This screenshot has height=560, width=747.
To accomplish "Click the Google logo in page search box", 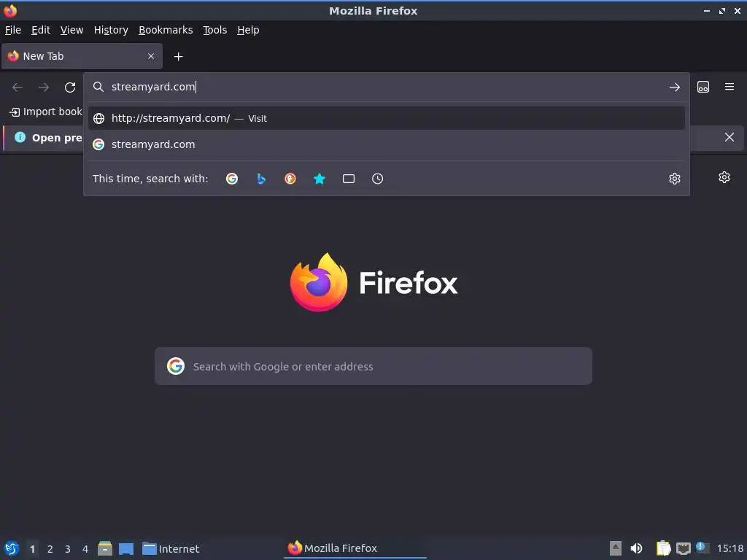I will (x=176, y=366).
